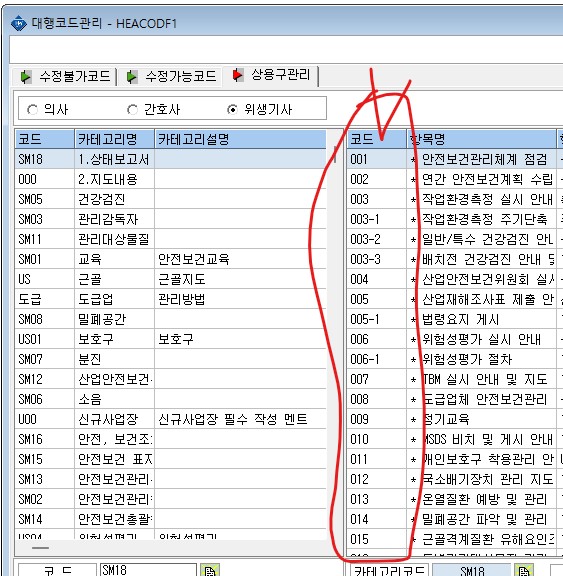The image size is (563, 576).
Task: Click the app icon in the title bar
Action: click(19, 24)
